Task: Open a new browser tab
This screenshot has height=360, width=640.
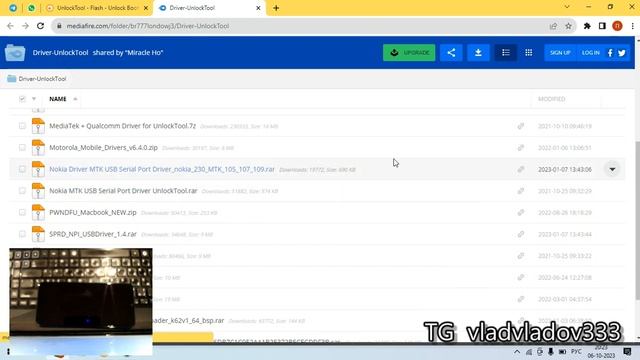Action: [x=276, y=8]
